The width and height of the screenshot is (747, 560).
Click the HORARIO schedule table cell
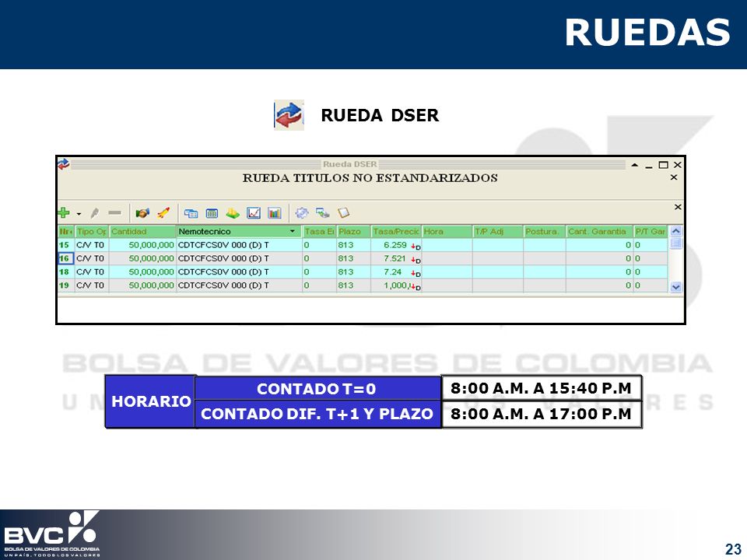click(x=150, y=401)
